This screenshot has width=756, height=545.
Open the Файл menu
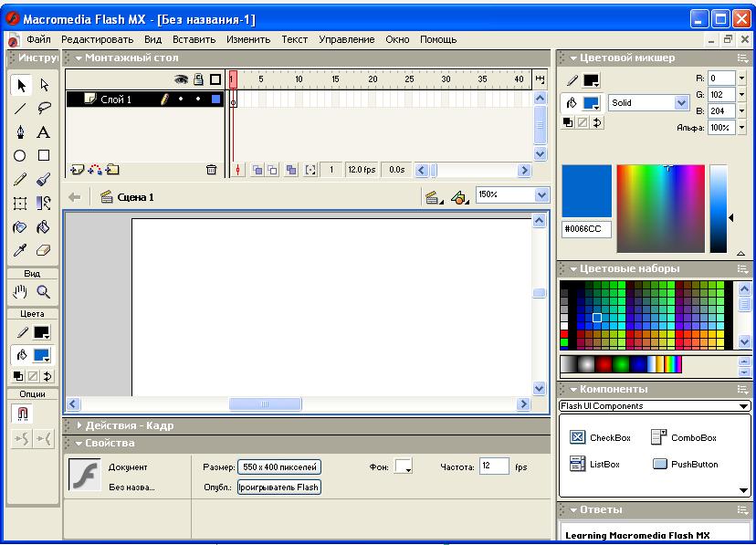(x=38, y=39)
